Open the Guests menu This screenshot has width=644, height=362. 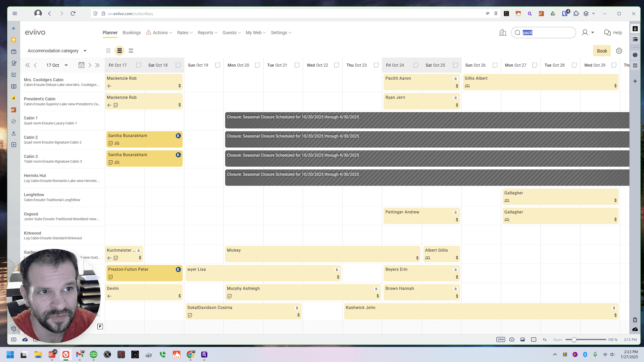pos(231,33)
